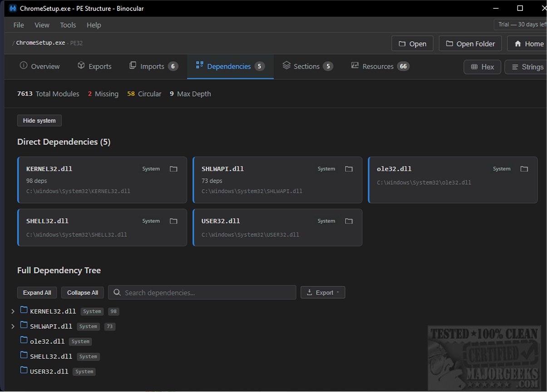Select the USER32.dll dependency card title
This screenshot has height=392, width=547.
(221, 221)
